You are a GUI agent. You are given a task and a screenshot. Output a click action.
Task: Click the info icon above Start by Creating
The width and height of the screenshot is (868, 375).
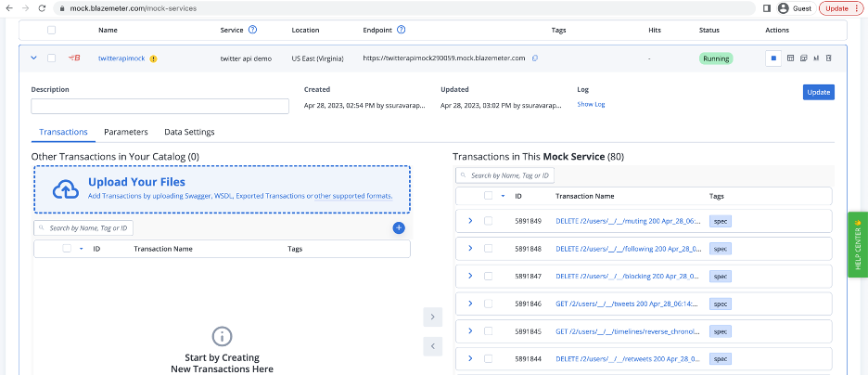(222, 336)
